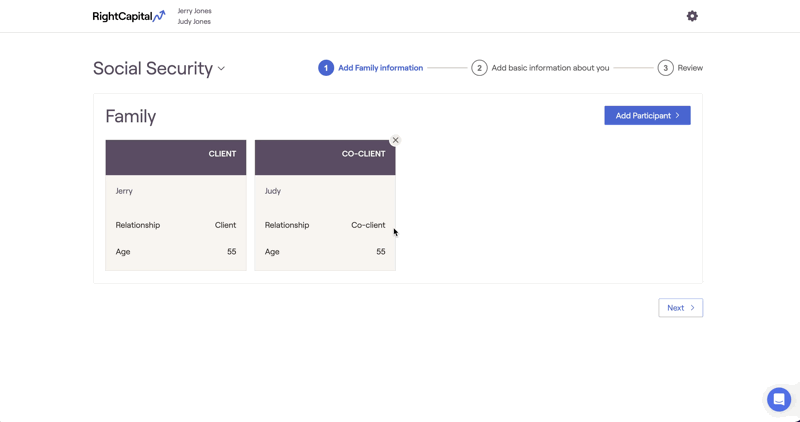
Task: Open the settings gear icon
Action: coord(692,16)
